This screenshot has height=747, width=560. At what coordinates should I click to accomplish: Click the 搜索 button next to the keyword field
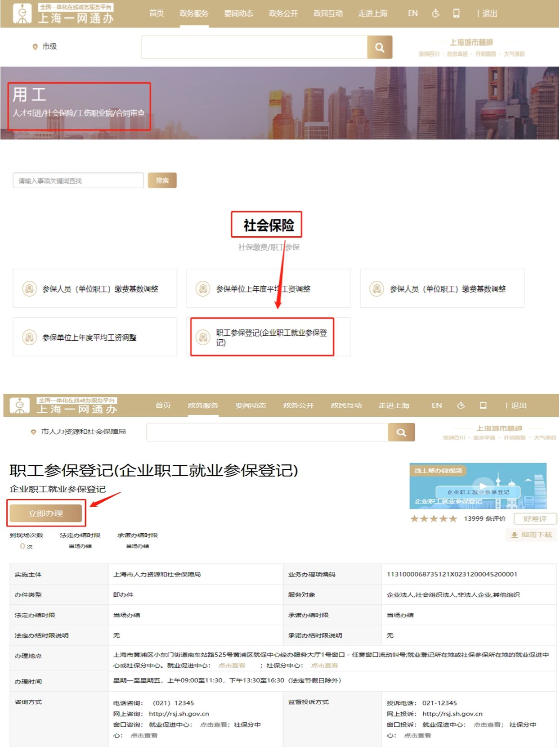coord(162,180)
